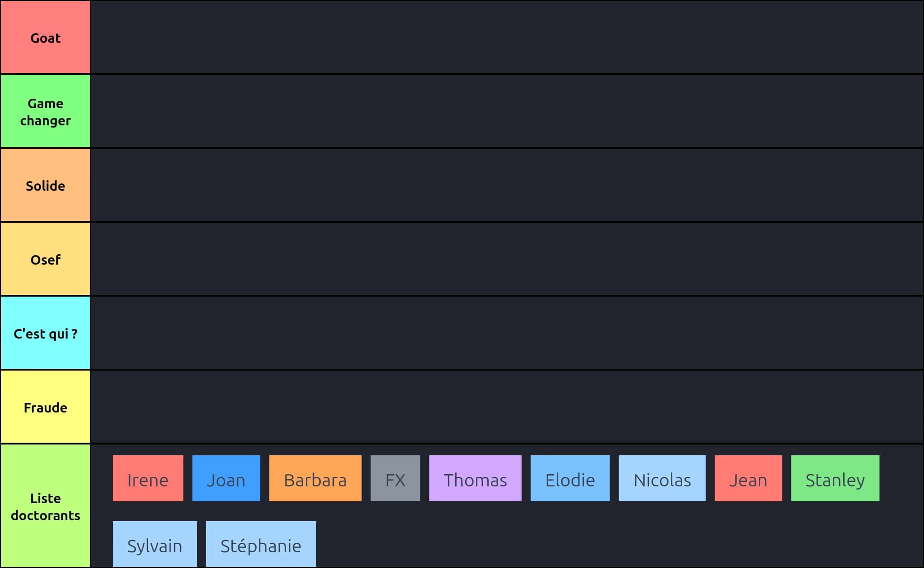Select the Osef tier label
The height and width of the screenshot is (568, 924).
pos(46,259)
